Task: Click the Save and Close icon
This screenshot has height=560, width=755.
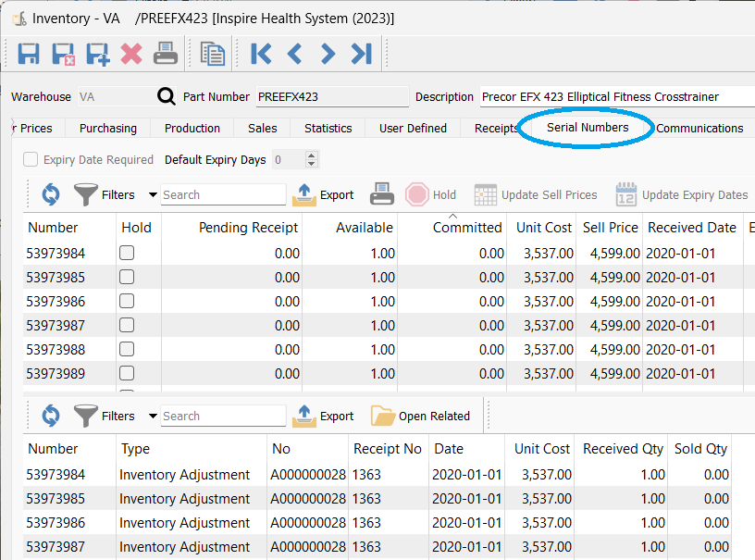Action: click(63, 54)
